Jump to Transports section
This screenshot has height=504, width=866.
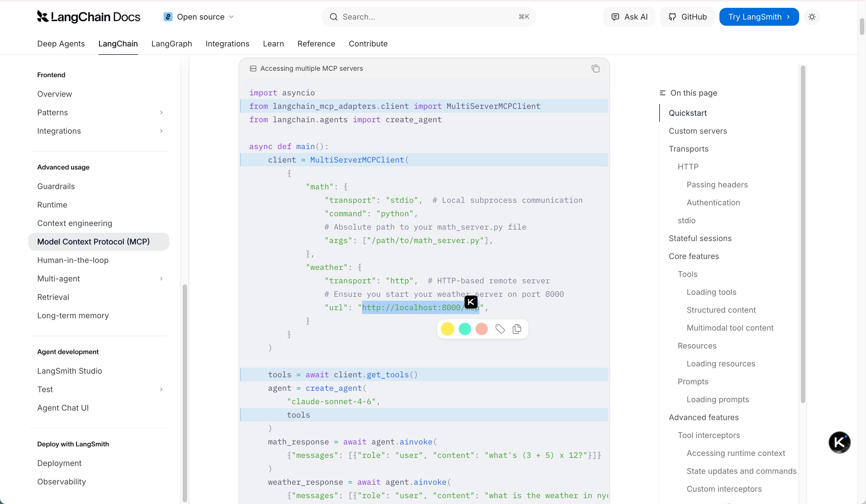coord(688,149)
